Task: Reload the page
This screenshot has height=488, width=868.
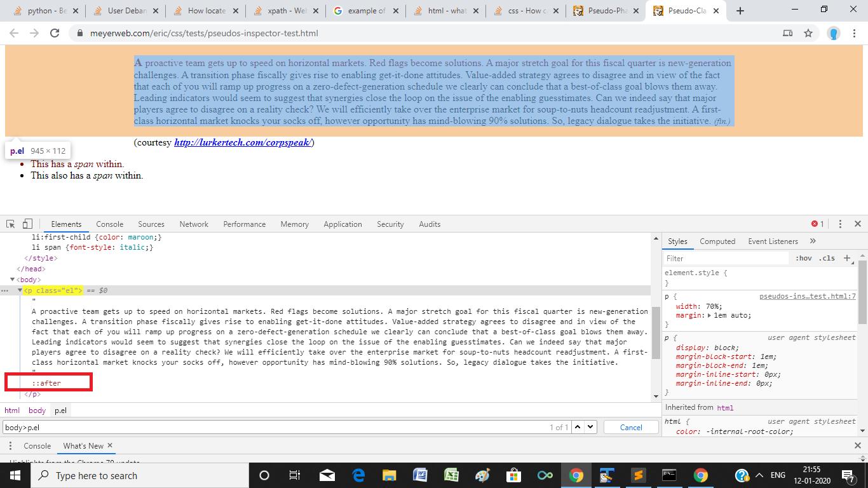Action: point(55,33)
